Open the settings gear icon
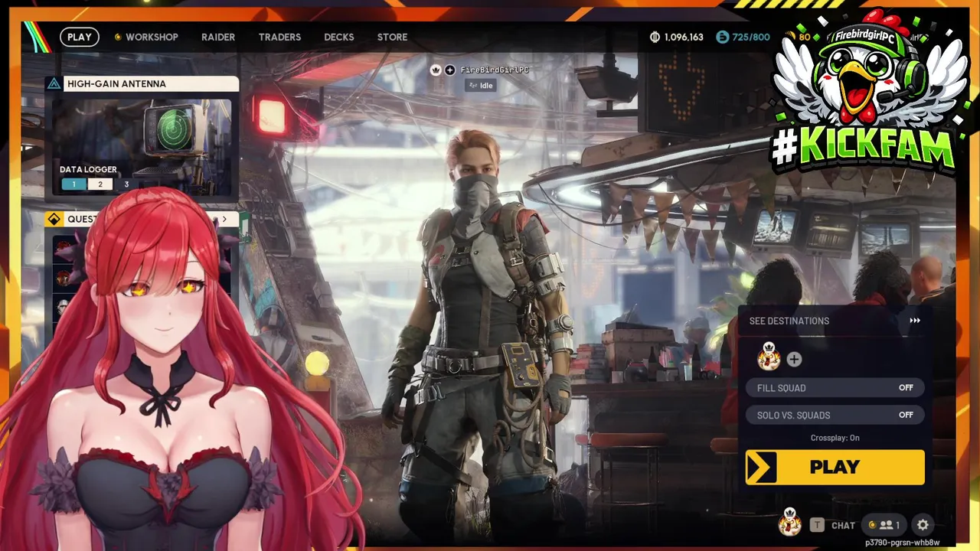980x551 pixels. [923, 525]
